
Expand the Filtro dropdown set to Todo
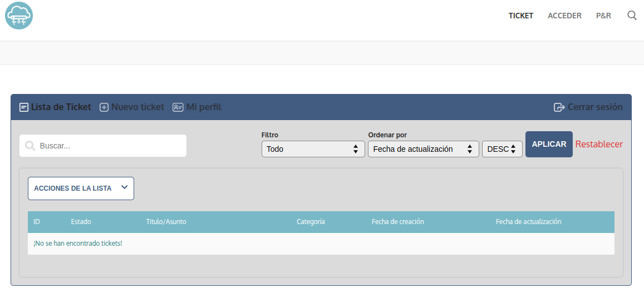click(313, 149)
